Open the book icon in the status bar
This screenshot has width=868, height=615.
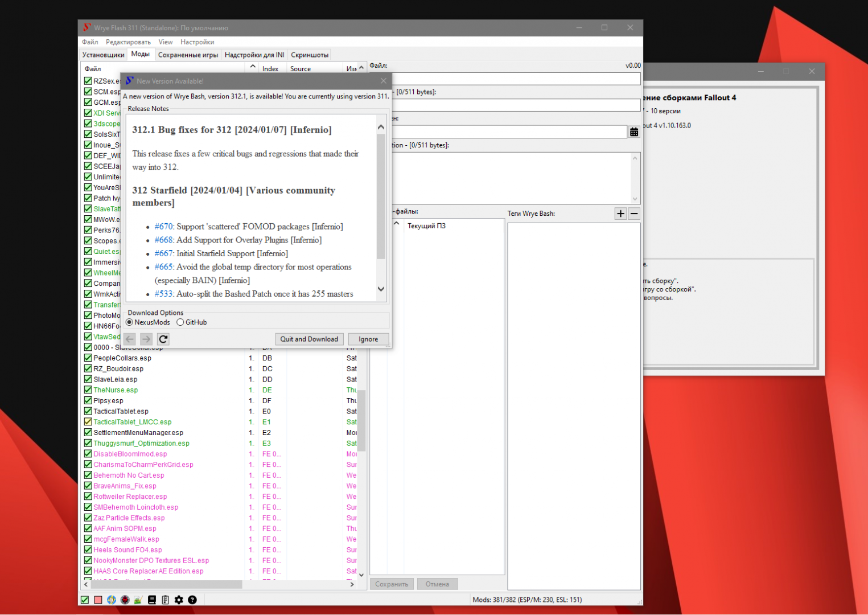click(151, 600)
